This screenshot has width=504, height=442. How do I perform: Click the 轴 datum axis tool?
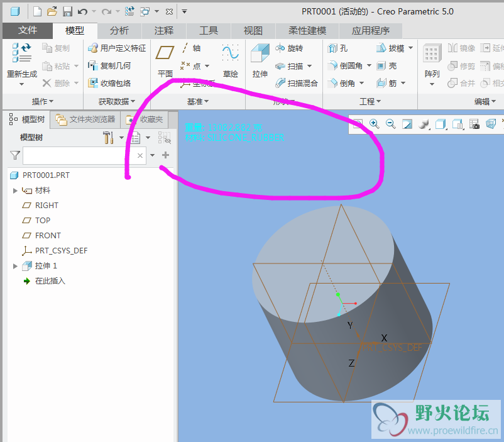(191, 48)
